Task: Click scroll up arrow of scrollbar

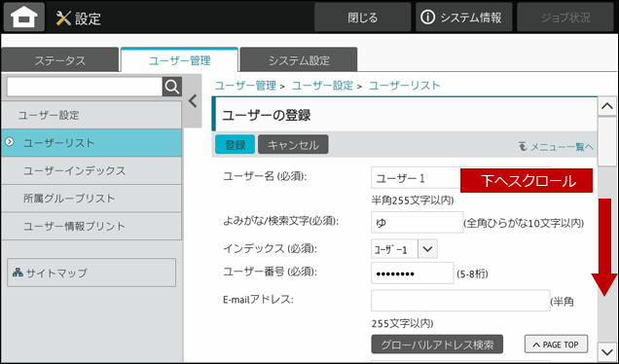Action: click(606, 106)
